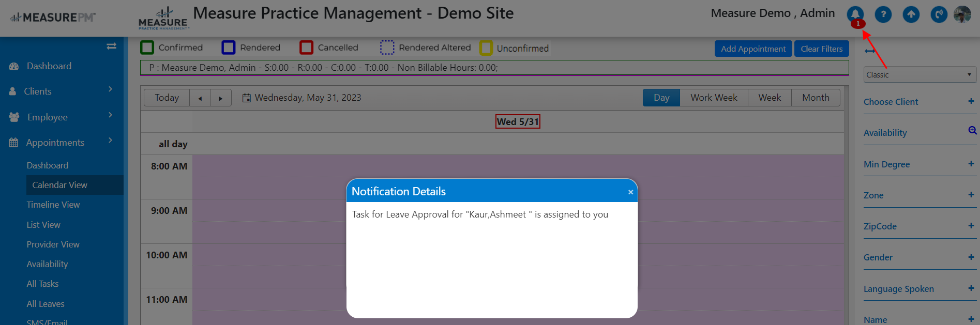Click the Appointments calendar icon in sidebar
Viewport: 980px width, 325px height.
tap(13, 143)
